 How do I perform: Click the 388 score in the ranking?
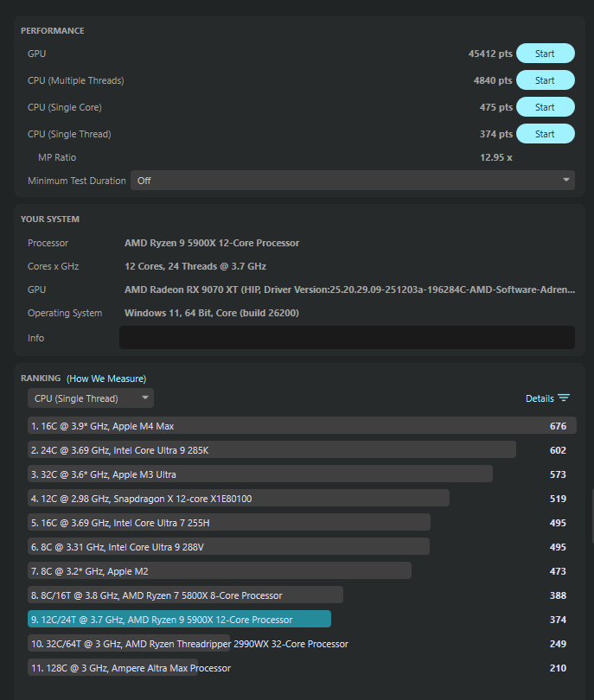558,595
